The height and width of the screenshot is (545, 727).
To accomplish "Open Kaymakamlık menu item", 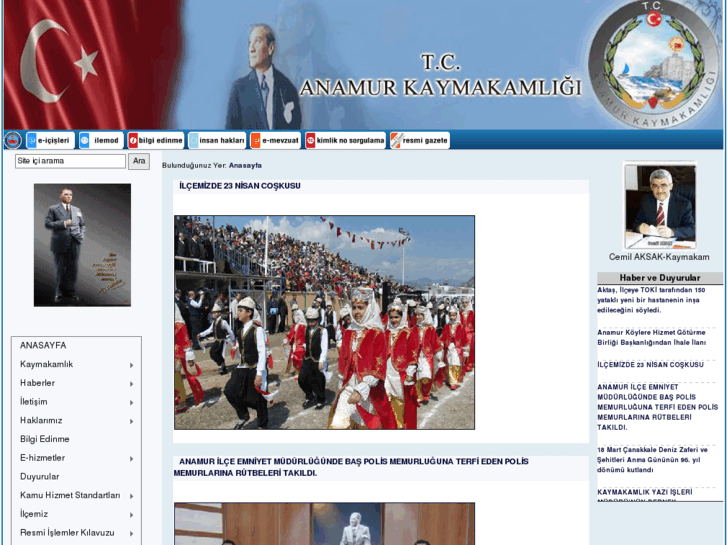I will click(x=46, y=364).
